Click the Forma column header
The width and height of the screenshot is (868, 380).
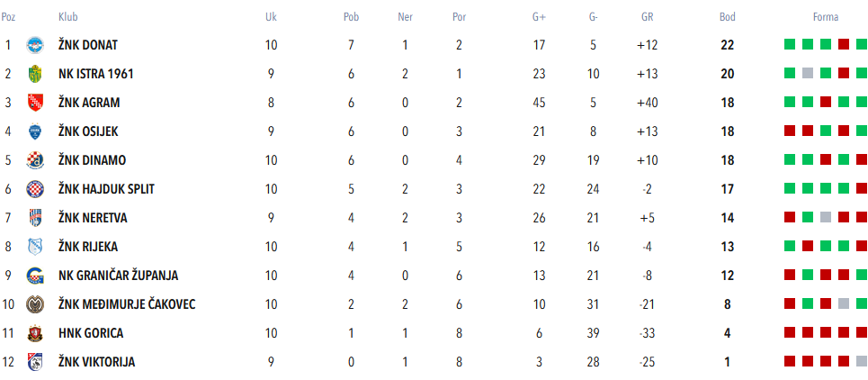click(825, 17)
